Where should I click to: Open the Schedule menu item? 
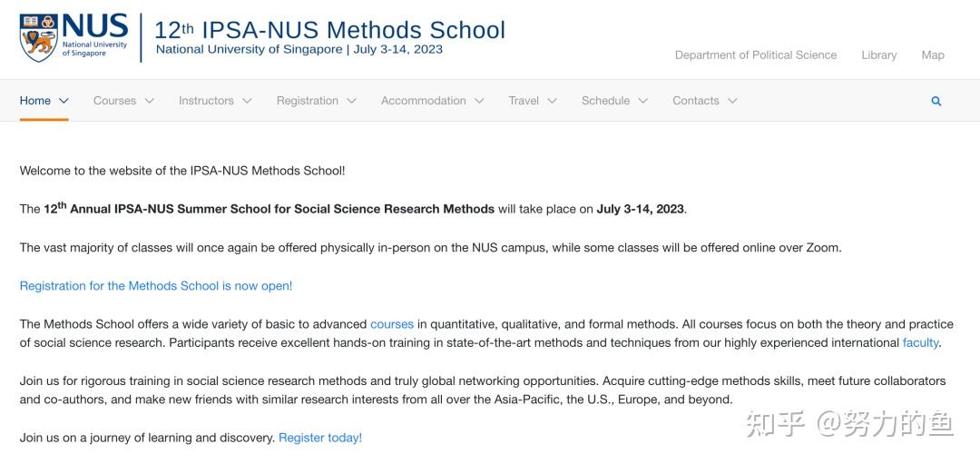605,101
